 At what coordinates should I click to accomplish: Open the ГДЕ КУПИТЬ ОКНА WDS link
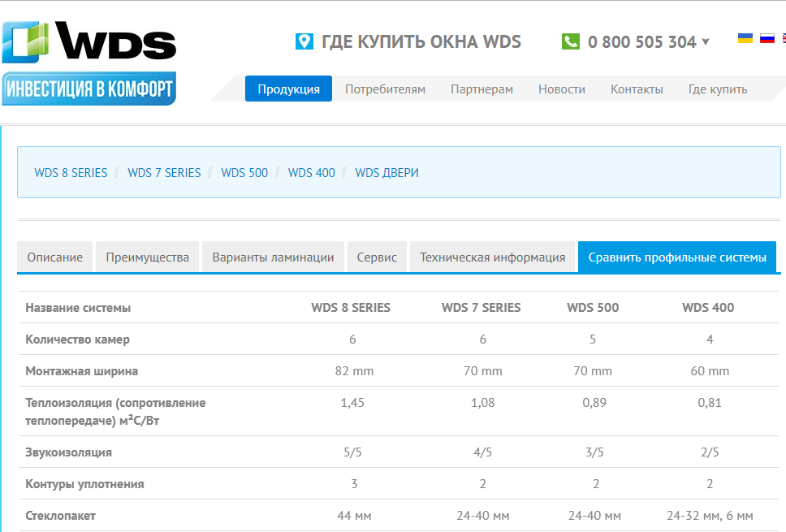click(421, 41)
